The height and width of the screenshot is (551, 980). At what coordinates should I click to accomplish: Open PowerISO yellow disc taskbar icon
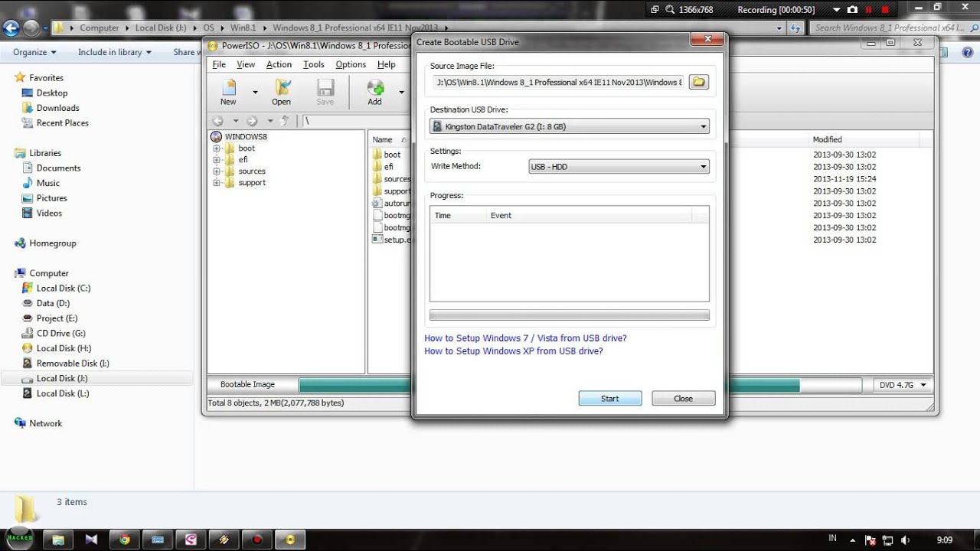click(x=289, y=540)
